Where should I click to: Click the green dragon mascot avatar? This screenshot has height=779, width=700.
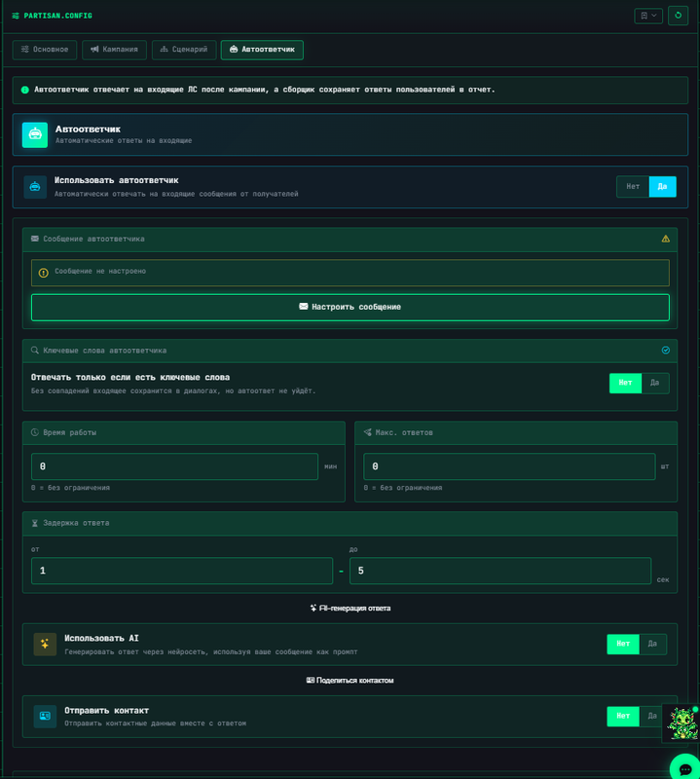(682, 723)
